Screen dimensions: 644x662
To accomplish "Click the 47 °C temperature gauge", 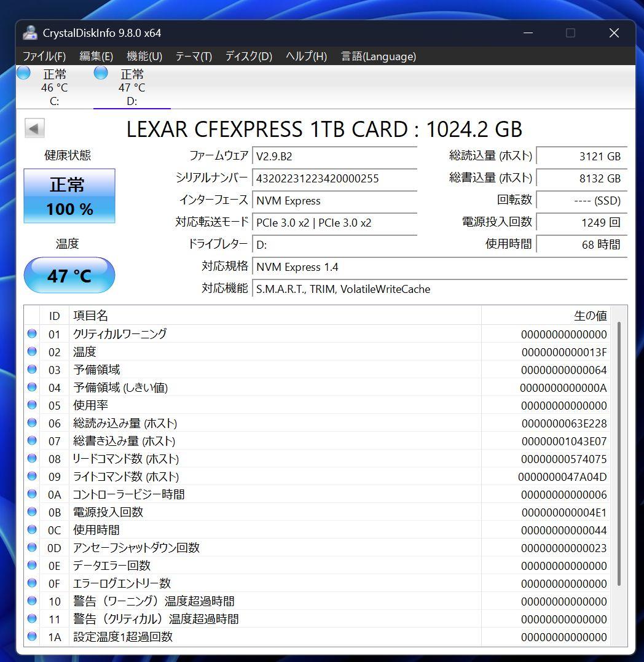I will coord(69,275).
